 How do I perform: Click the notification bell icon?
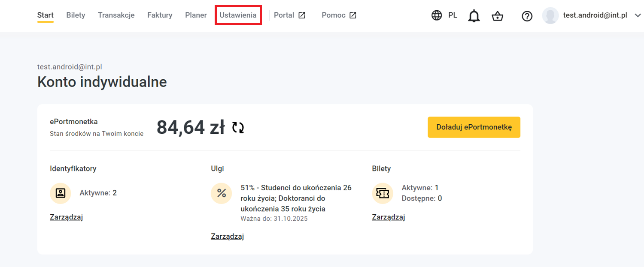tap(474, 16)
